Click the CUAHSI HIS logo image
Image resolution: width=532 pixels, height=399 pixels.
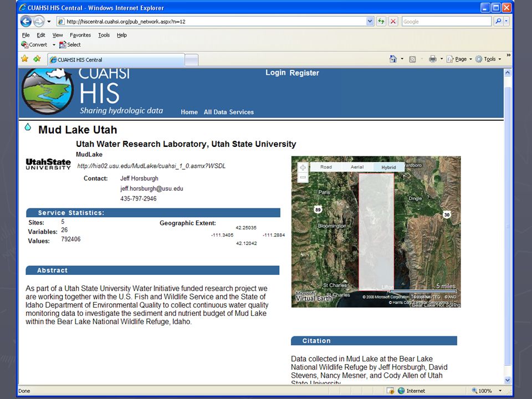tap(48, 91)
